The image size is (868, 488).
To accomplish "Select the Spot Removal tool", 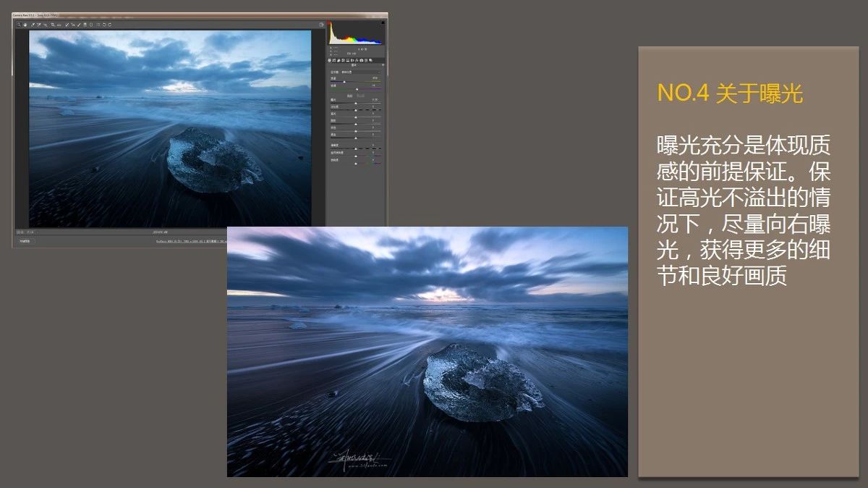I will coord(66,25).
